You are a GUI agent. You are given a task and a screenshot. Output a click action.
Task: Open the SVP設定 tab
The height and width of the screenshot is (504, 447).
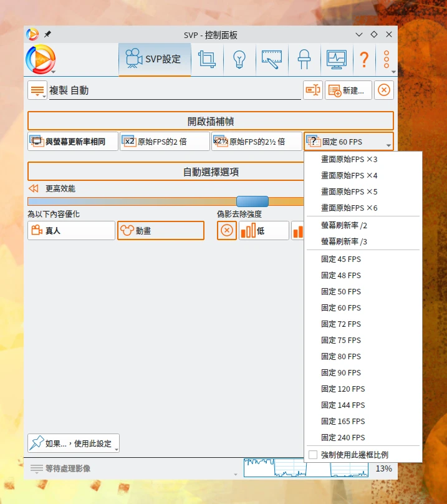155,59
